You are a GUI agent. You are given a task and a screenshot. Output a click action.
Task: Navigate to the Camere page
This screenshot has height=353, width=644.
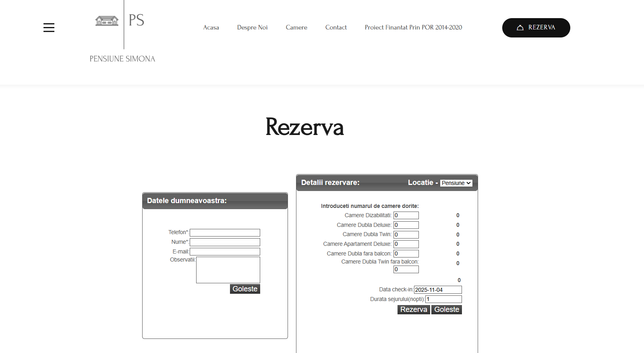[x=296, y=27]
